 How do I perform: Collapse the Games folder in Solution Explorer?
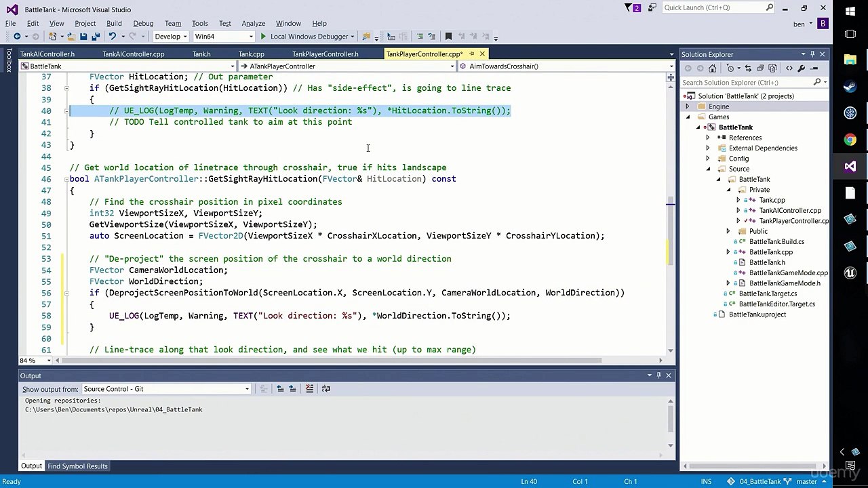tap(688, 117)
